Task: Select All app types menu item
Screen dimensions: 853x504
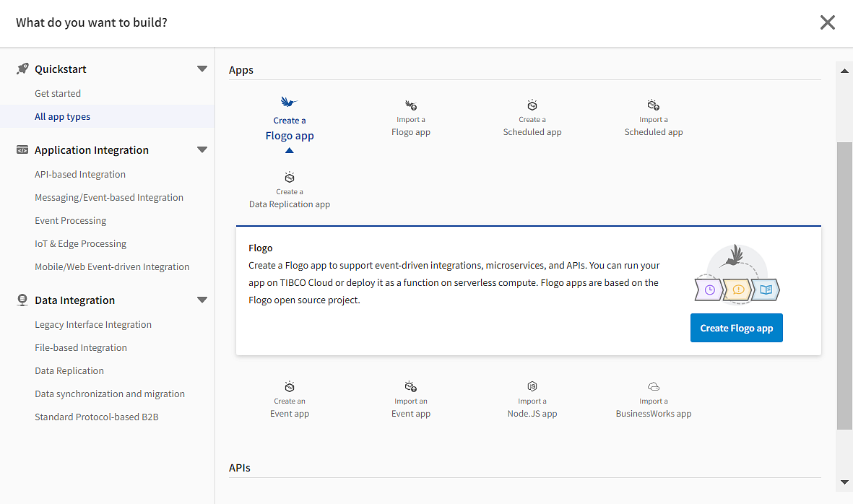Action: [x=63, y=116]
